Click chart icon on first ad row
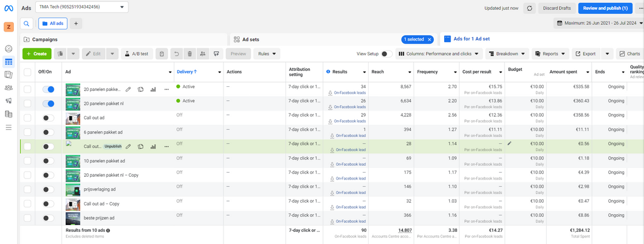644x244 pixels. tap(153, 89)
